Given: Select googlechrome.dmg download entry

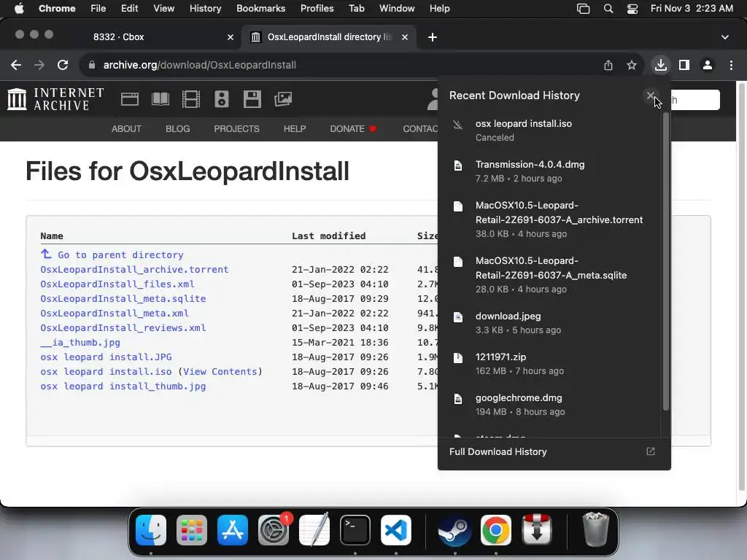Looking at the screenshot, I should (550, 405).
